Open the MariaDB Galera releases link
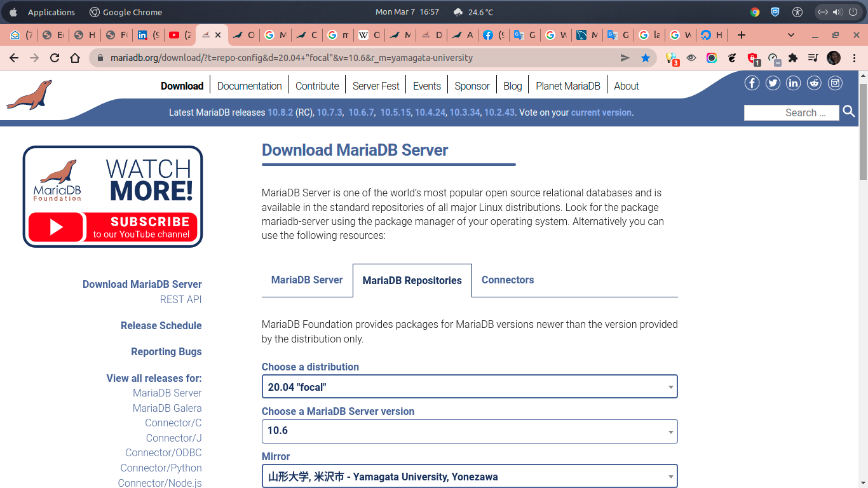Image resolution: width=868 pixels, height=488 pixels. (167, 408)
